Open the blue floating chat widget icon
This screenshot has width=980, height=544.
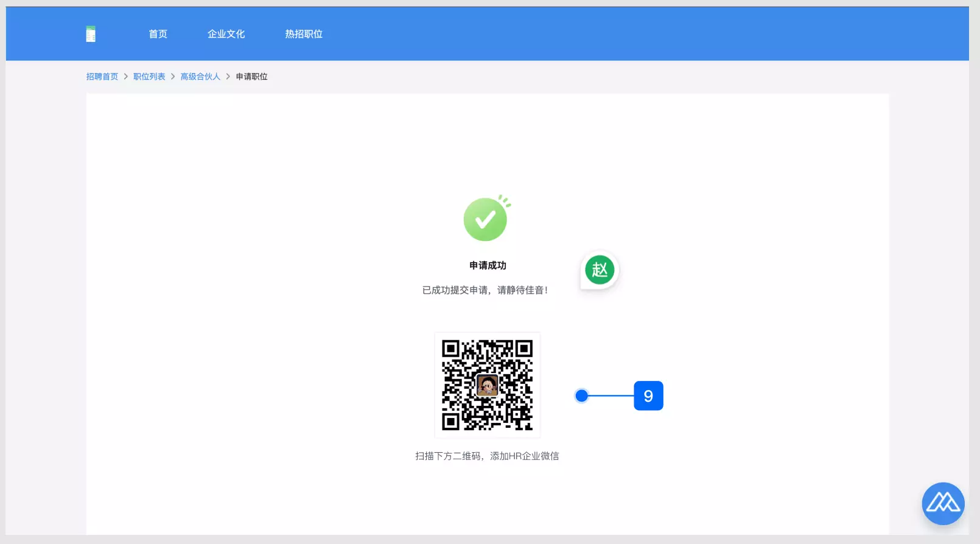[943, 503]
